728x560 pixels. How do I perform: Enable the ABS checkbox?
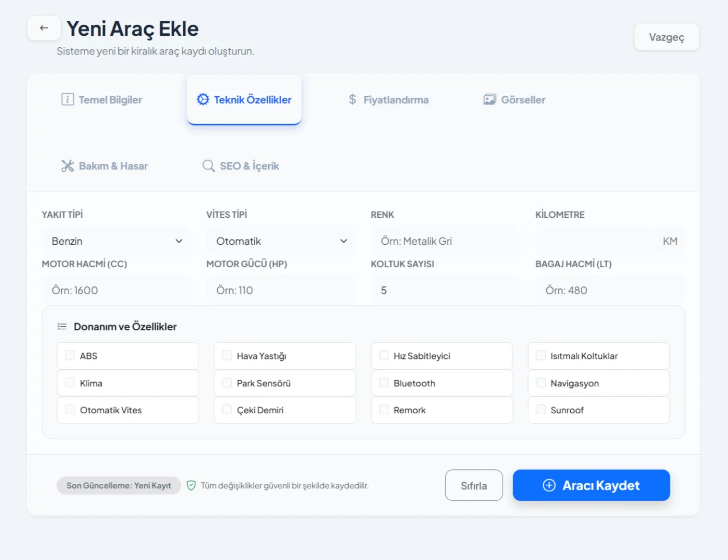click(x=70, y=355)
